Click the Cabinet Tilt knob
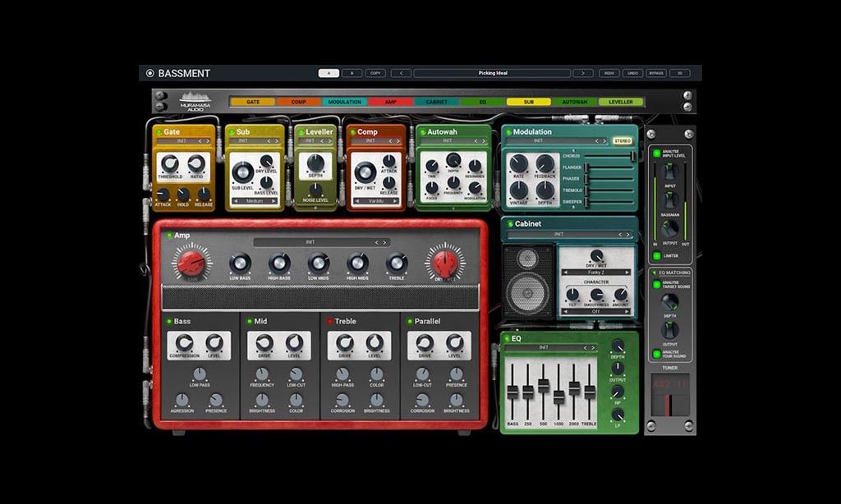 click(x=572, y=295)
